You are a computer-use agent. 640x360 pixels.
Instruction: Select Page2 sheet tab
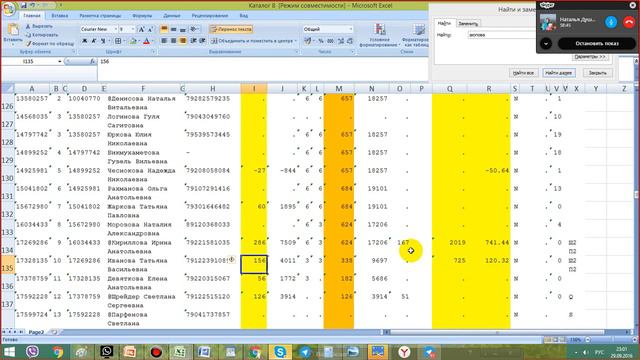click(x=36, y=332)
